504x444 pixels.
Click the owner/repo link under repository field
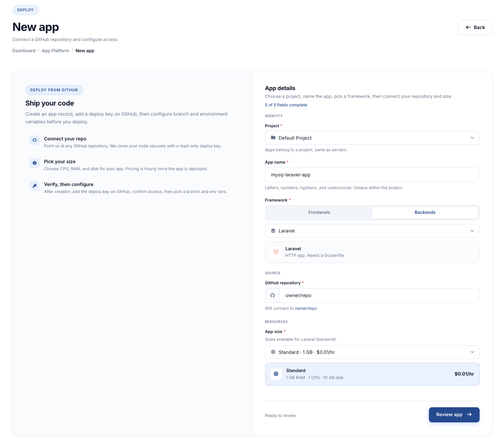pos(306,309)
